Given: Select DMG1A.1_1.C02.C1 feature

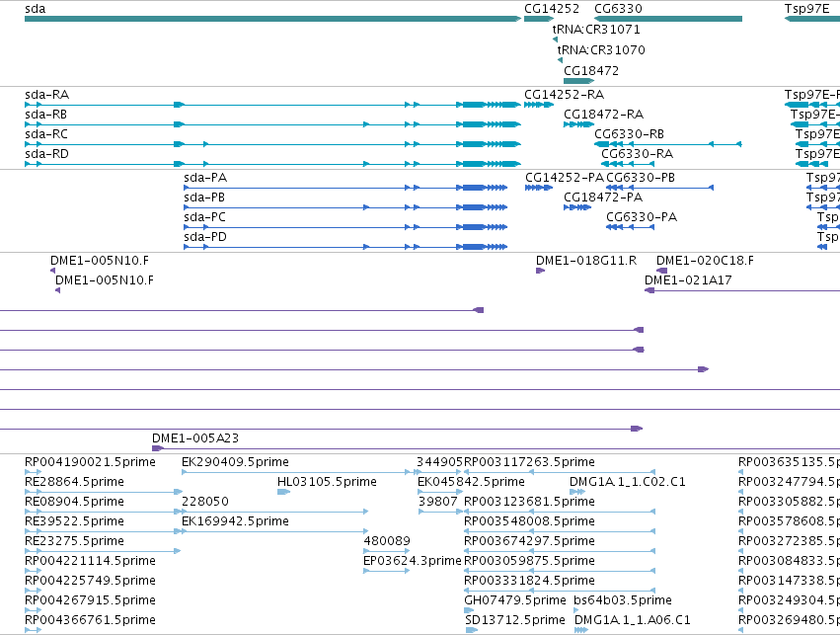Looking at the screenshot, I should (x=577, y=492).
